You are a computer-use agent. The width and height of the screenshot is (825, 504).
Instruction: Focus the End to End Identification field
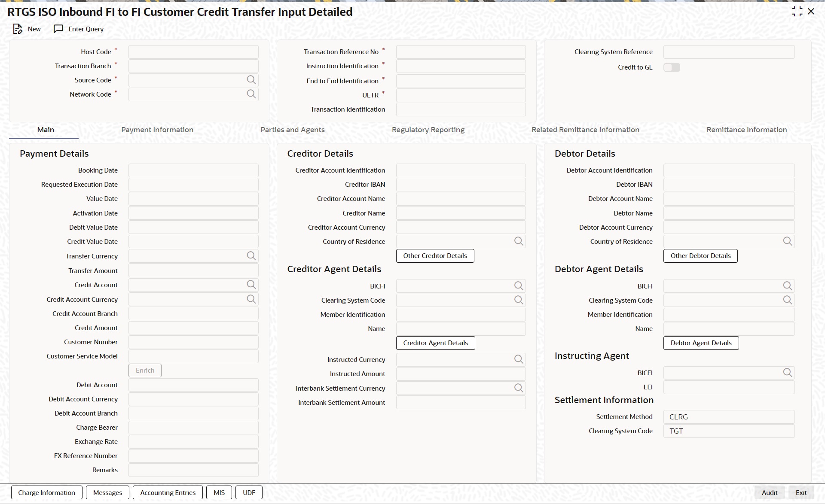461,81
